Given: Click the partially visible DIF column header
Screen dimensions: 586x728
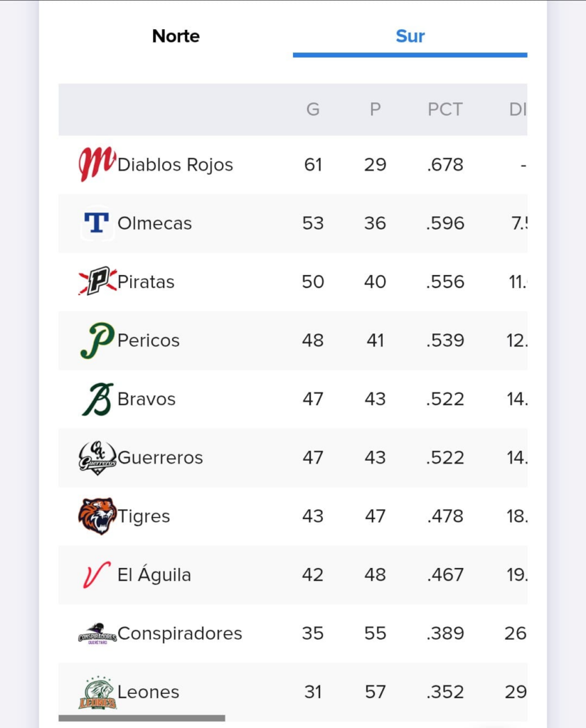Looking at the screenshot, I should click(x=518, y=109).
